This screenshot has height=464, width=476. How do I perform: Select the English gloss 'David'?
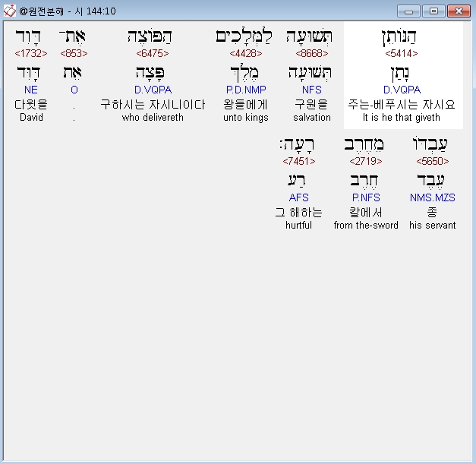pyautogui.click(x=31, y=117)
